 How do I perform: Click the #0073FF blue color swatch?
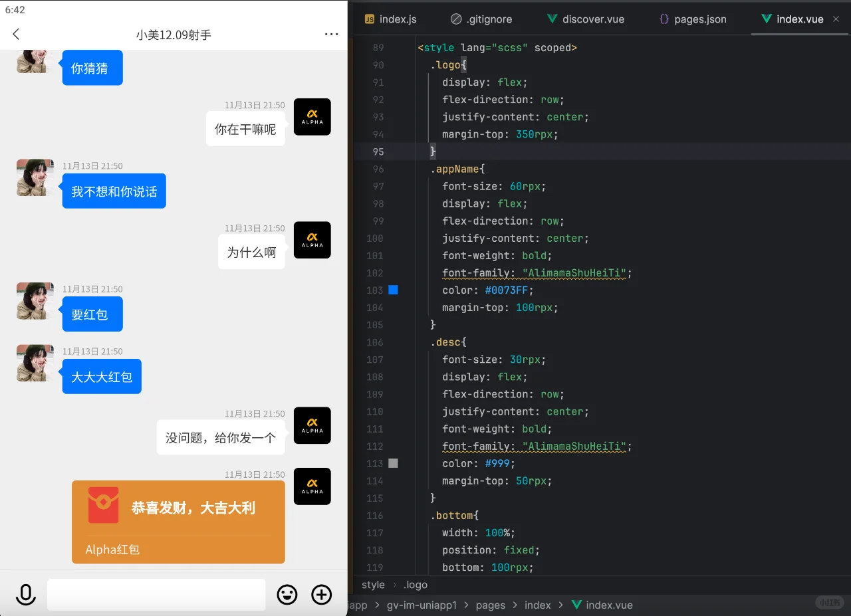click(x=394, y=290)
